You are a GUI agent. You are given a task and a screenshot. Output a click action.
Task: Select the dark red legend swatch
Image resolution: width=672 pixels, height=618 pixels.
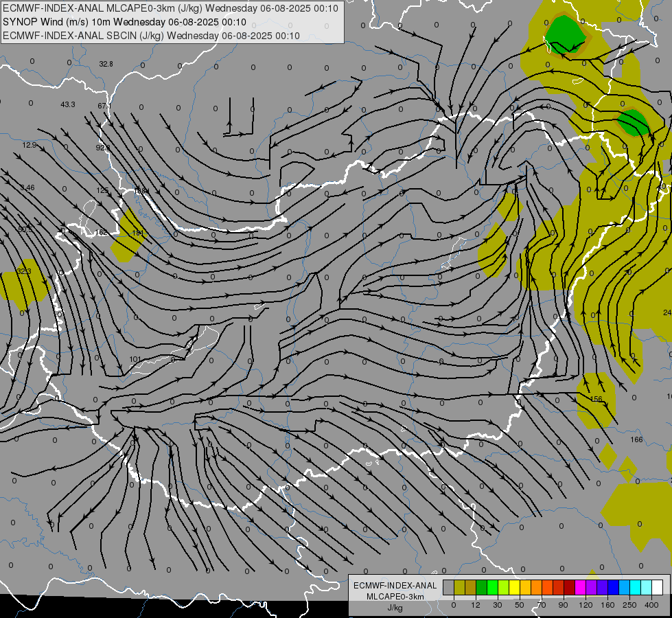[x=569, y=587]
